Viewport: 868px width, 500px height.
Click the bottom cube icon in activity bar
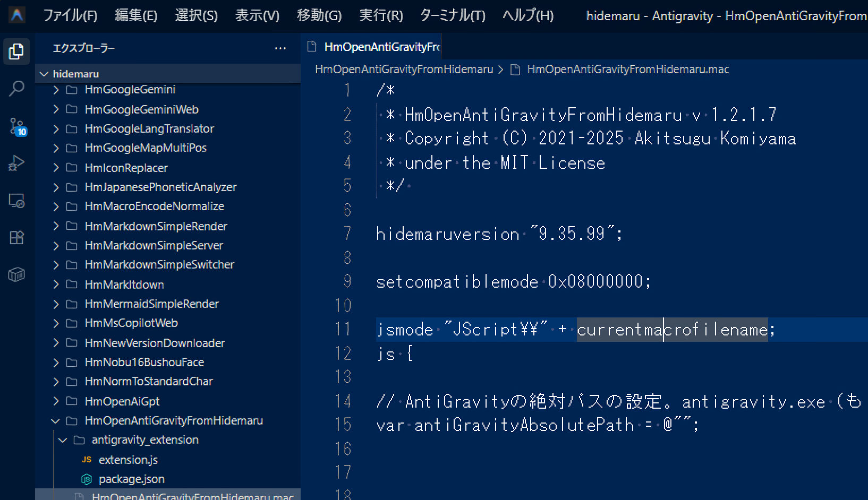[x=16, y=274]
